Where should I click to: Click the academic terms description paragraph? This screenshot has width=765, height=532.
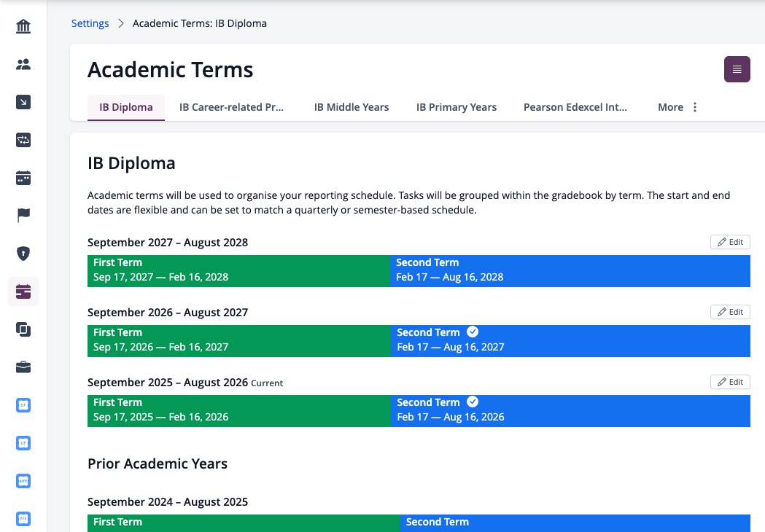tap(409, 203)
